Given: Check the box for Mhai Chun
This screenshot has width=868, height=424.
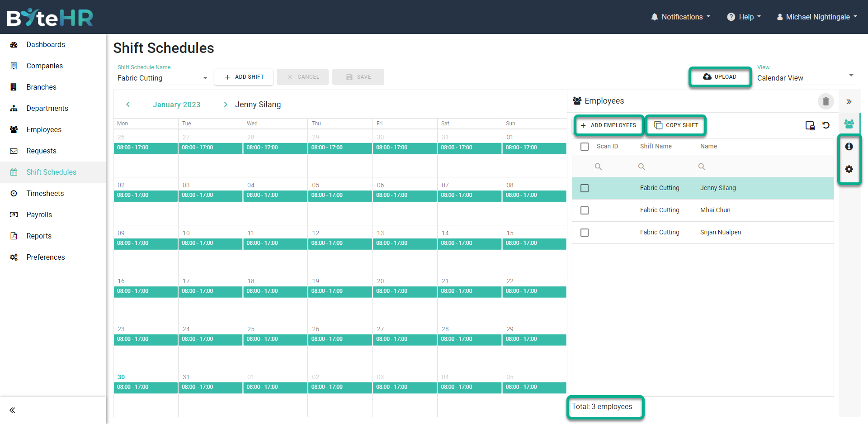Looking at the screenshot, I should (585, 210).
